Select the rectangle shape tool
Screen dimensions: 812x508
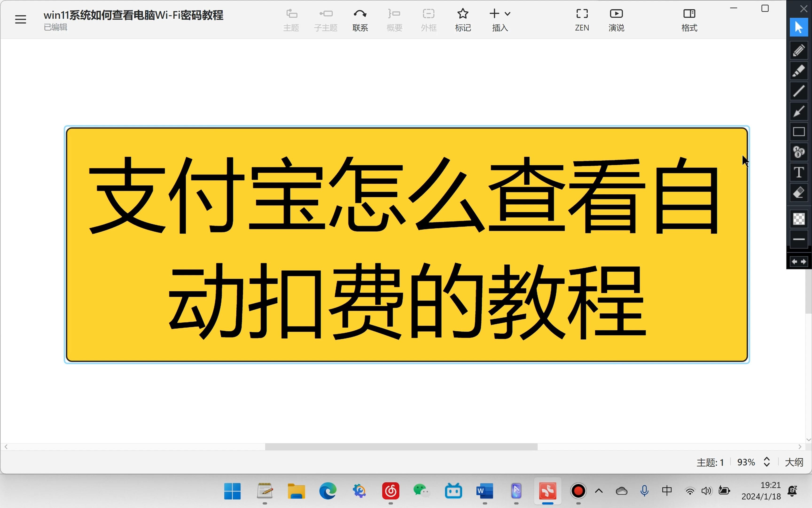[x=799, y=132]
